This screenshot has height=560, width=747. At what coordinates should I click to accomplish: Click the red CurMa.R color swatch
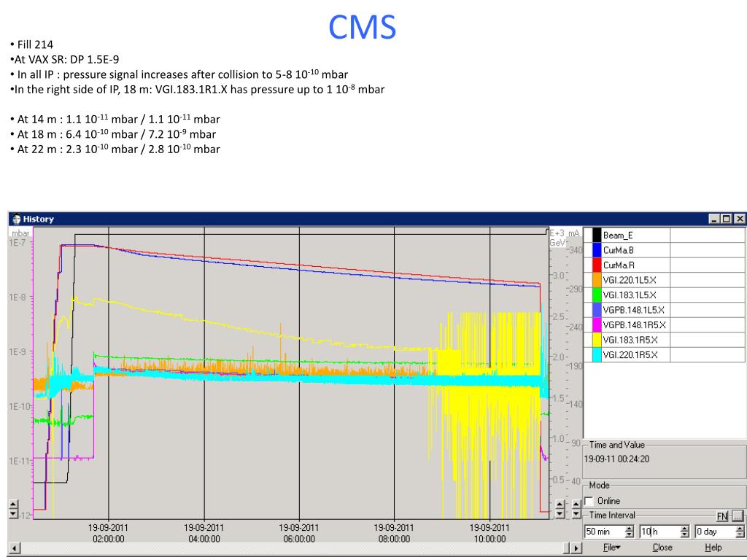(x=597, y=265)
